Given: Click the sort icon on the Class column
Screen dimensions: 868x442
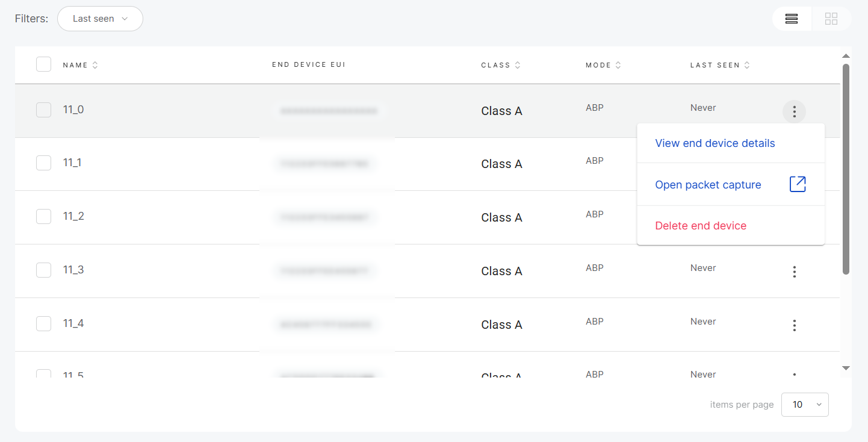Looking at the screenshot, I should click(x=518, y=64).
